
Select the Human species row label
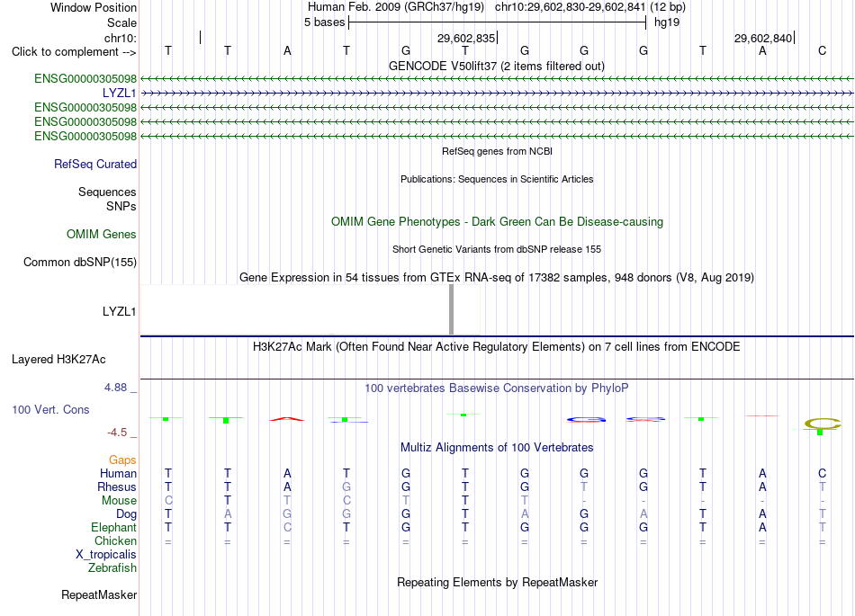point(118,473)
